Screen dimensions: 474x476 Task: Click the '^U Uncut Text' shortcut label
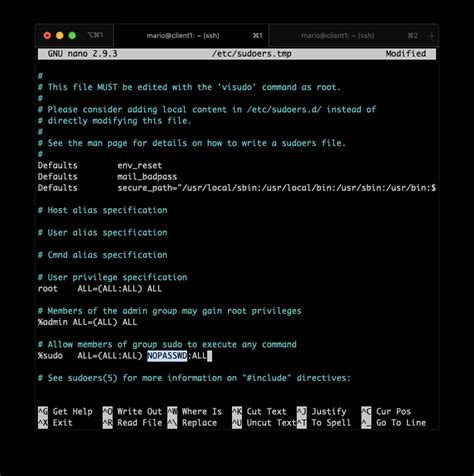tap(264, 423)
